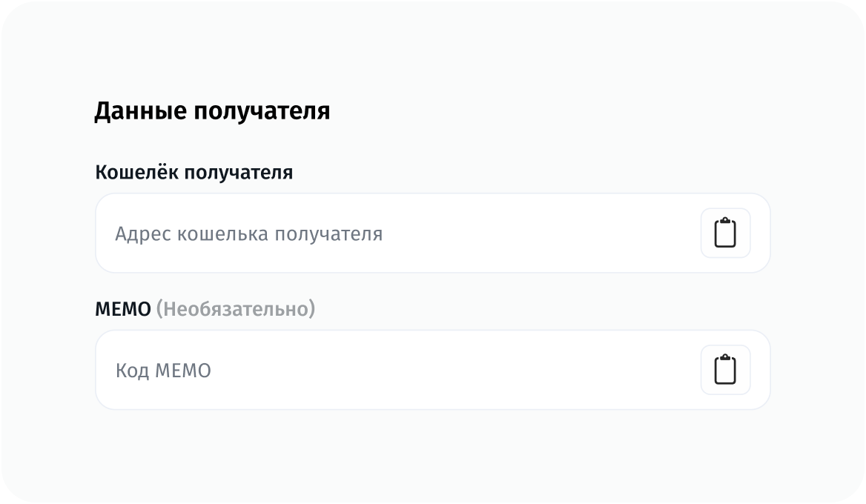Screen dimensions: 866x504
Task: Activate the lower paste-from-clipboard button
Action: pos(725,370)
